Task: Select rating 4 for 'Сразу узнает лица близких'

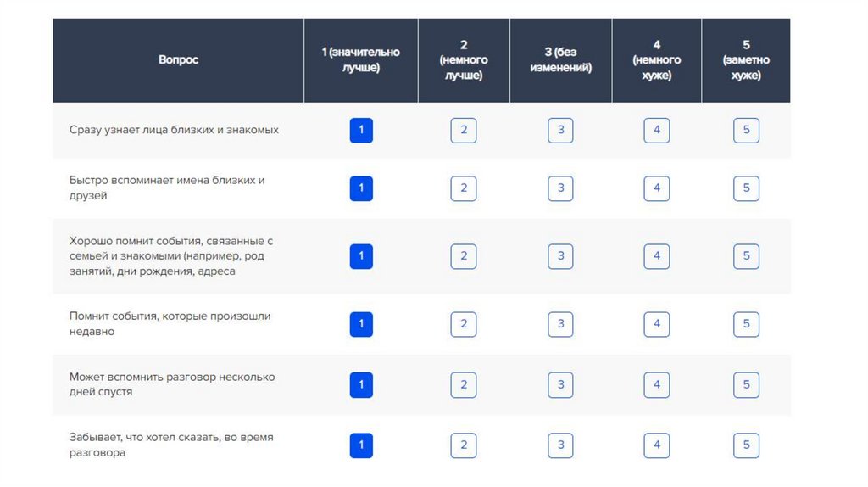Action: coord(656,131)
